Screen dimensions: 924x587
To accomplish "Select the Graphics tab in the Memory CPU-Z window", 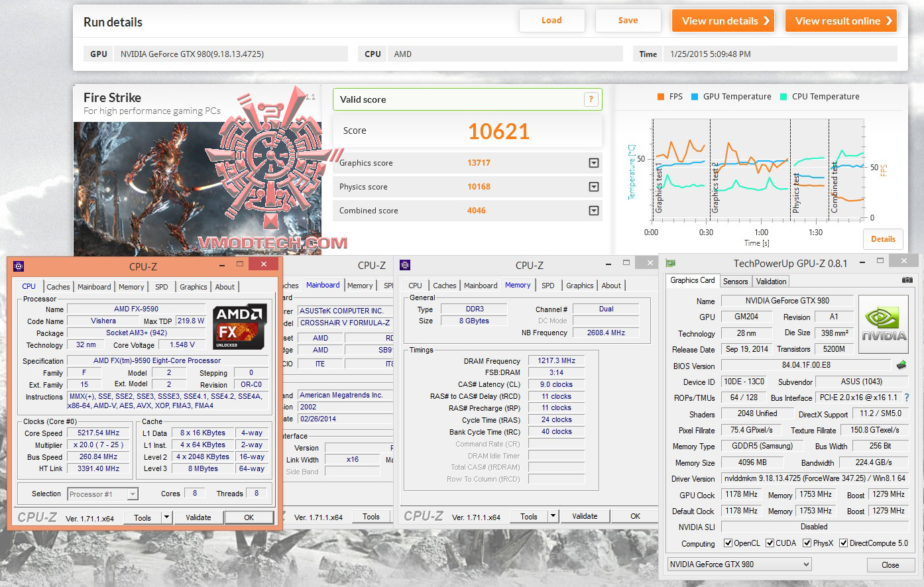I will tap(580, 286).
